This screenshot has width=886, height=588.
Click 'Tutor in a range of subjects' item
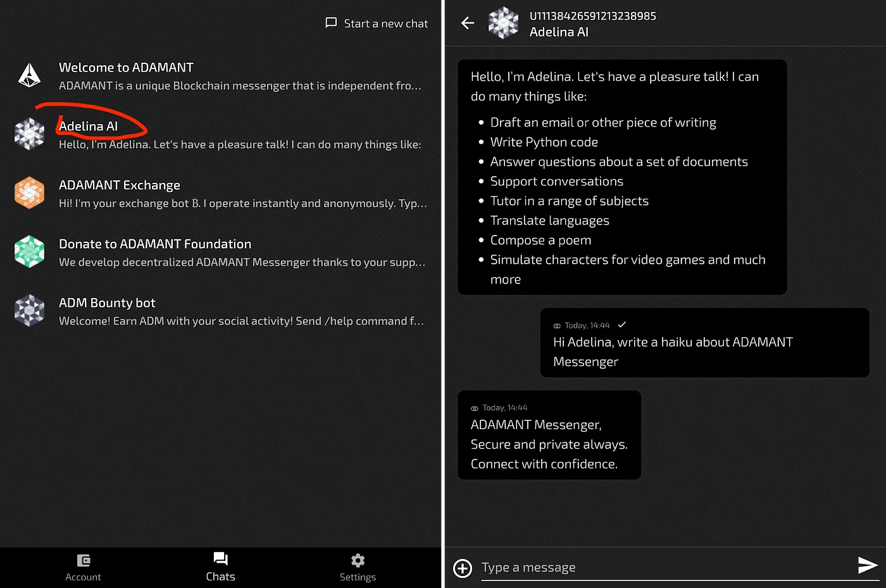(570, 201)
